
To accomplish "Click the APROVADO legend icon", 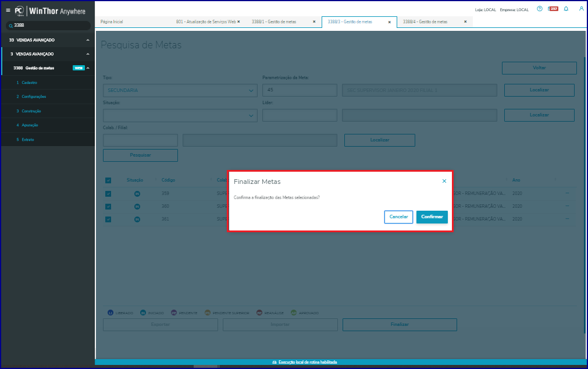I will point(294,313).
